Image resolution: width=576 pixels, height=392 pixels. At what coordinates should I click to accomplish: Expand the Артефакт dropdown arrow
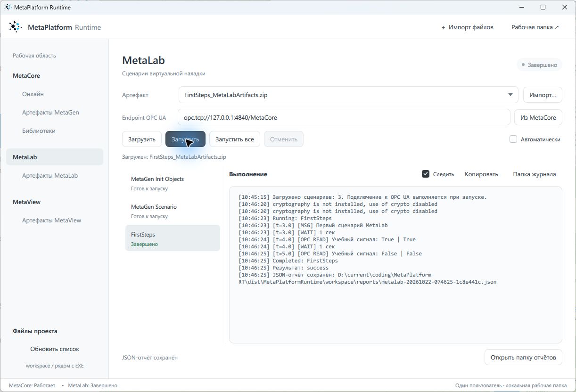tap(510, 95)
